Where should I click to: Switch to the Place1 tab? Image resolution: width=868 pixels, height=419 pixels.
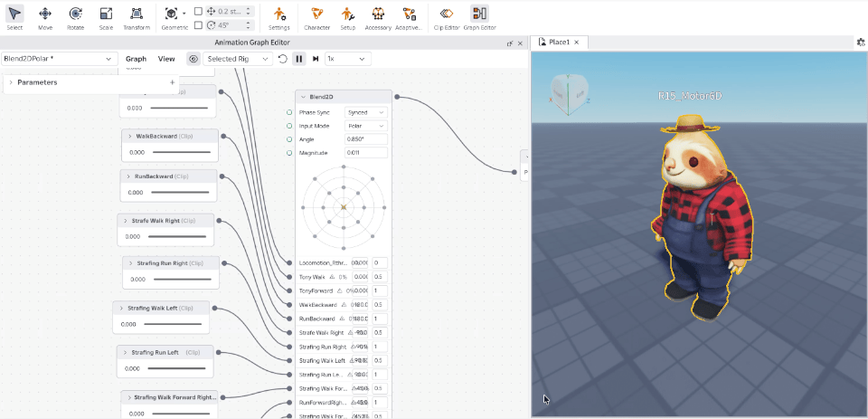(x=558, y=43)
